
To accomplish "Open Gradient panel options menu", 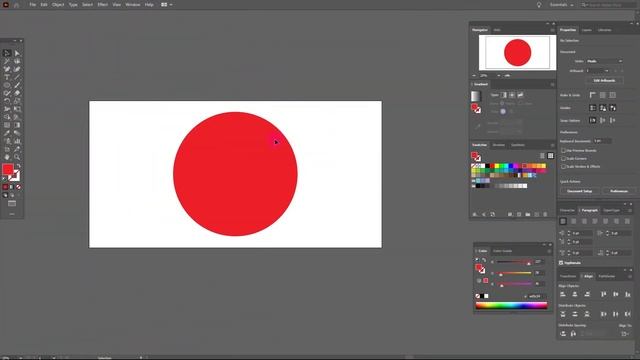I will (552, 84).
